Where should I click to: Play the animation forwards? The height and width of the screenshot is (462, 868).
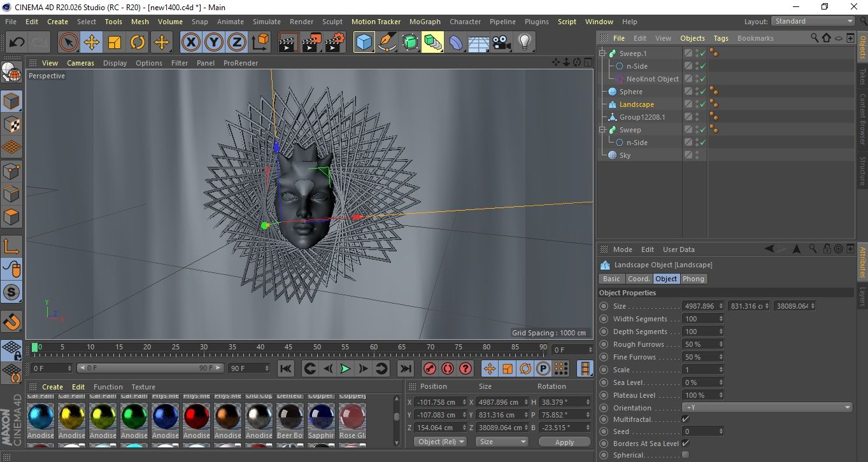click(345, 368)
